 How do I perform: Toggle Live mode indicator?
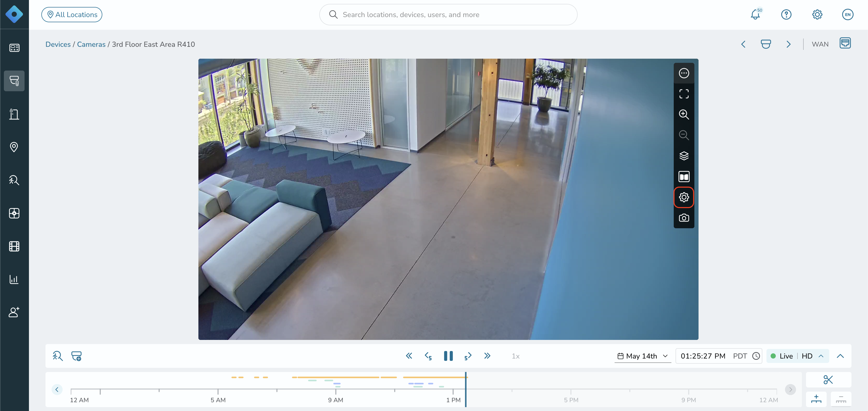pos(782,356)
